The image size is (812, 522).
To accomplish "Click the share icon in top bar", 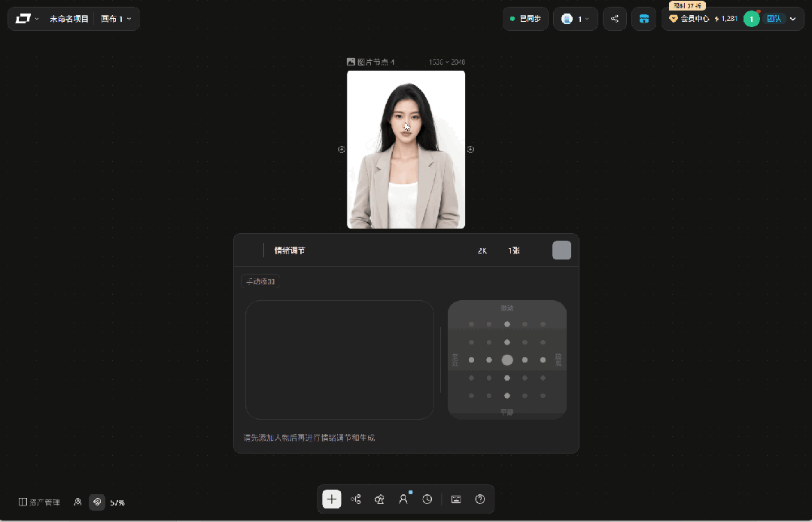I will coord(615,19).
